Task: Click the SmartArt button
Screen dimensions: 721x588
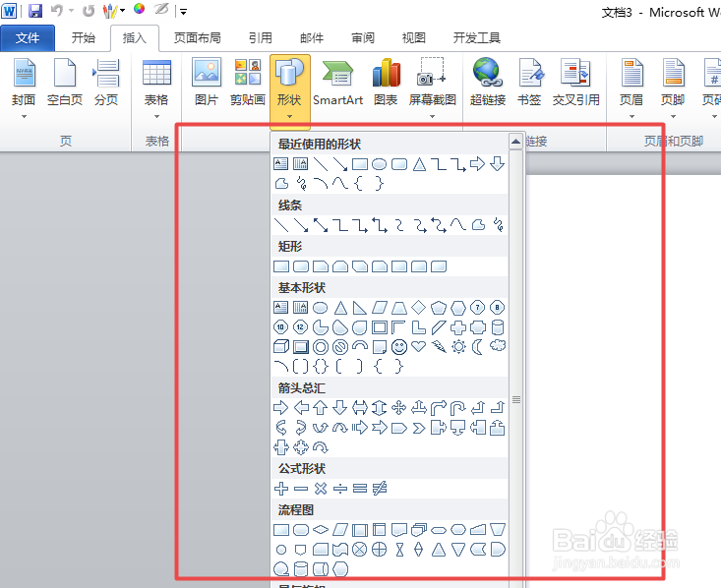Action: [338, 83]
